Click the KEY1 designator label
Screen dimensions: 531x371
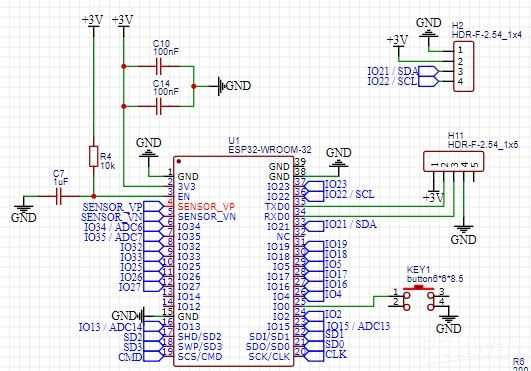[x=418, y=270]
